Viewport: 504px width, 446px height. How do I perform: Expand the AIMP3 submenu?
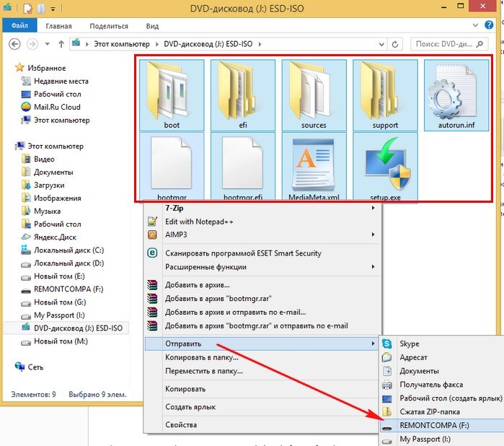click(x=373, y=235)
